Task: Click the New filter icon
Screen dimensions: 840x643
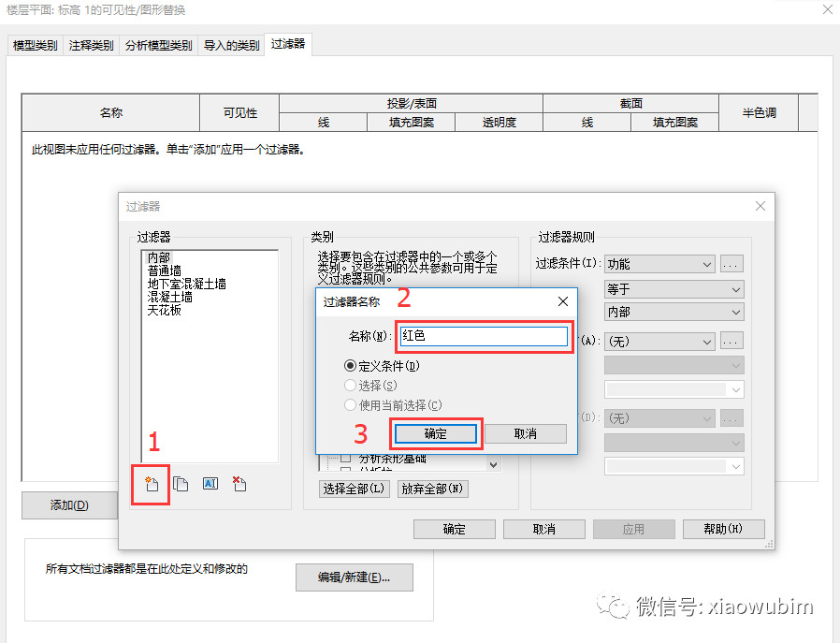Action: coord(152,485)
